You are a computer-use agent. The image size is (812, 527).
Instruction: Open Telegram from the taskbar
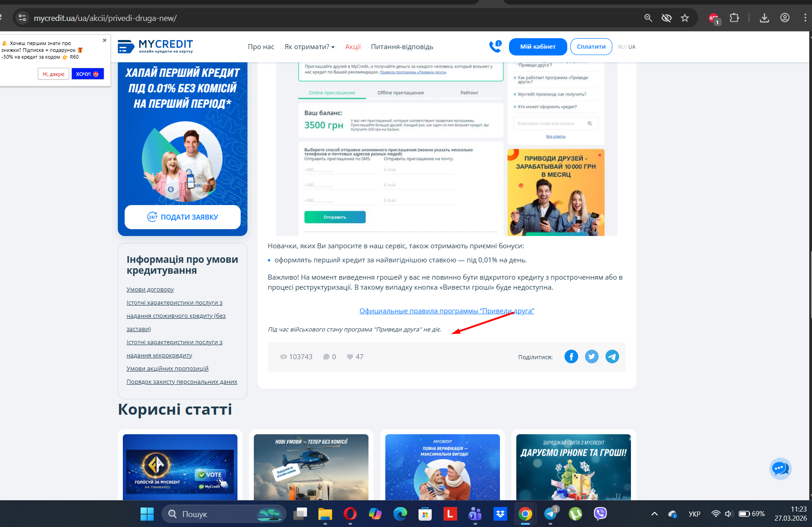pos(550,514)
